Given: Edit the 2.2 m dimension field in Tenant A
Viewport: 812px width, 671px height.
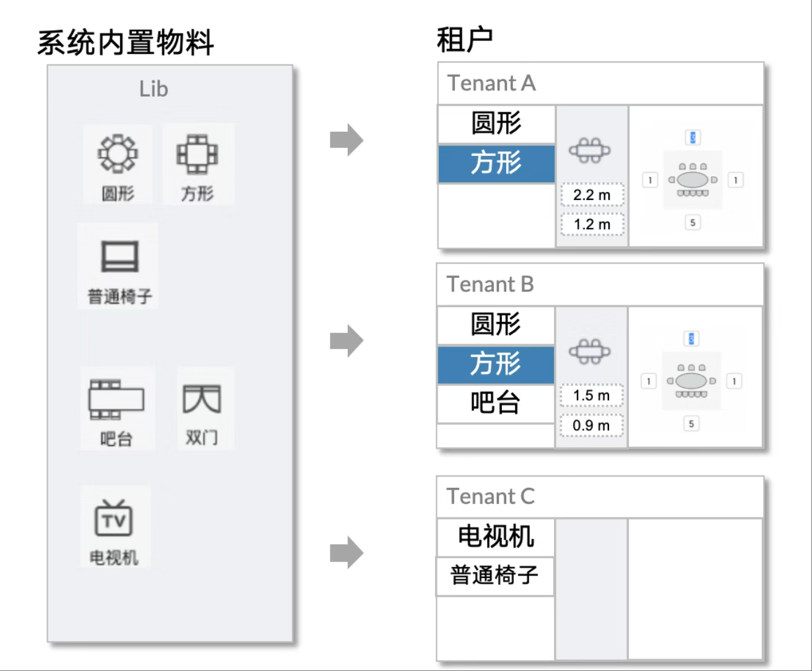Looking at the screenshot, I should [x=592, y=194].
